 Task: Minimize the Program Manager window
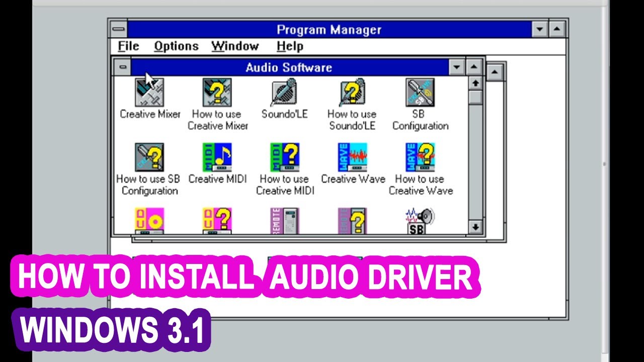(540, 29)
